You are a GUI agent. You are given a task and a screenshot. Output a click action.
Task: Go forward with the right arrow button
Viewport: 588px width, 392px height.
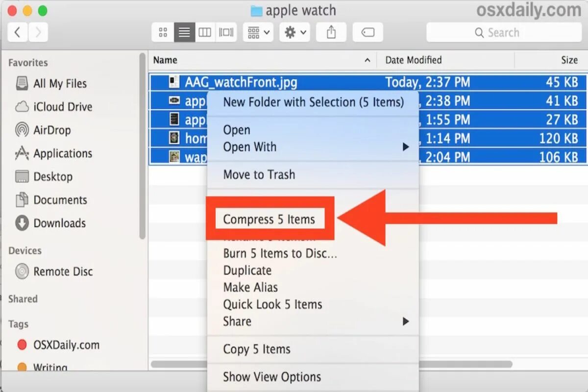(x=38, y=32)
